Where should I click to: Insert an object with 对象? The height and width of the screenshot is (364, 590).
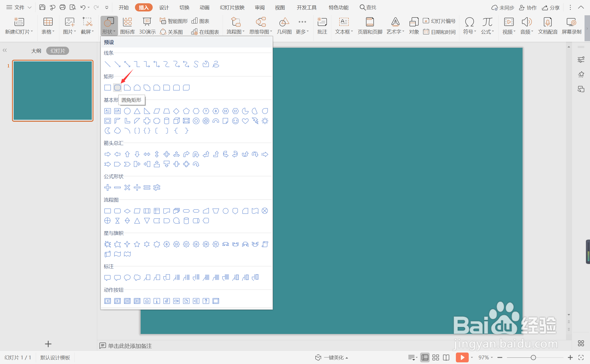pyautogui.click(x=414, y=26)
